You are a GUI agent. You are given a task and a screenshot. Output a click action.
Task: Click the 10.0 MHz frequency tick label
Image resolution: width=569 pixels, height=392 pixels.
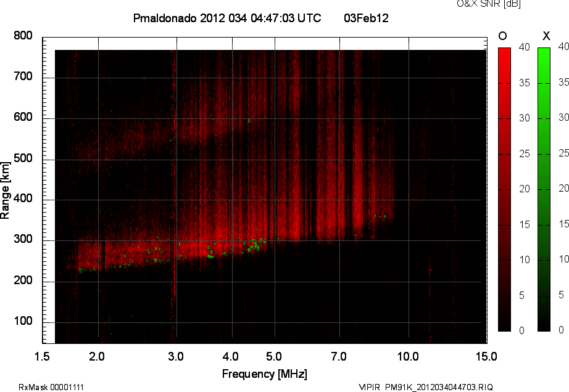(409, 357)
